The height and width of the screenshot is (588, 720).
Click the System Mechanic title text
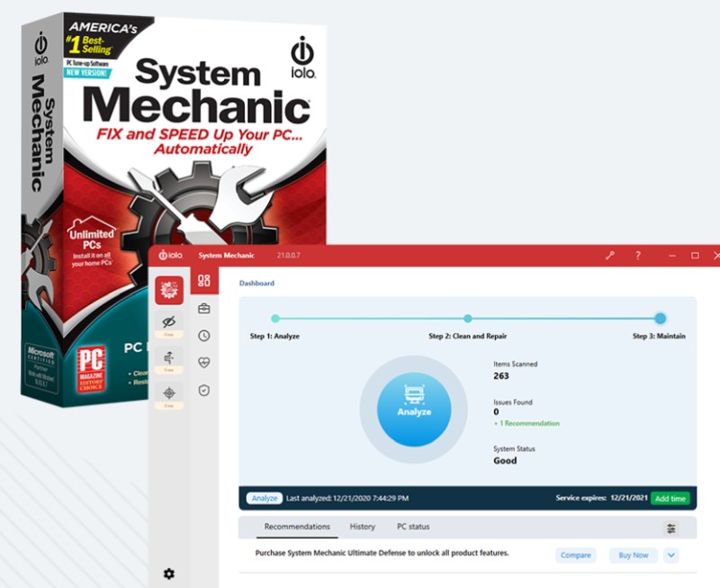click(x=227, y=256)
